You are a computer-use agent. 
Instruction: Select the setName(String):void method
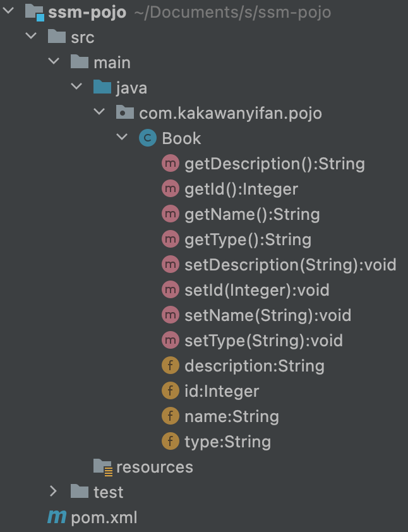[267, 315]
